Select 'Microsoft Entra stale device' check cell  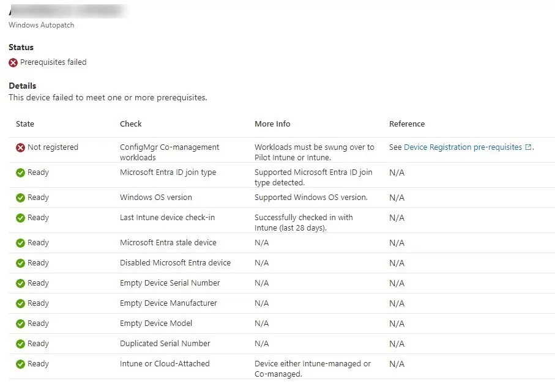[x=168, y=243]
